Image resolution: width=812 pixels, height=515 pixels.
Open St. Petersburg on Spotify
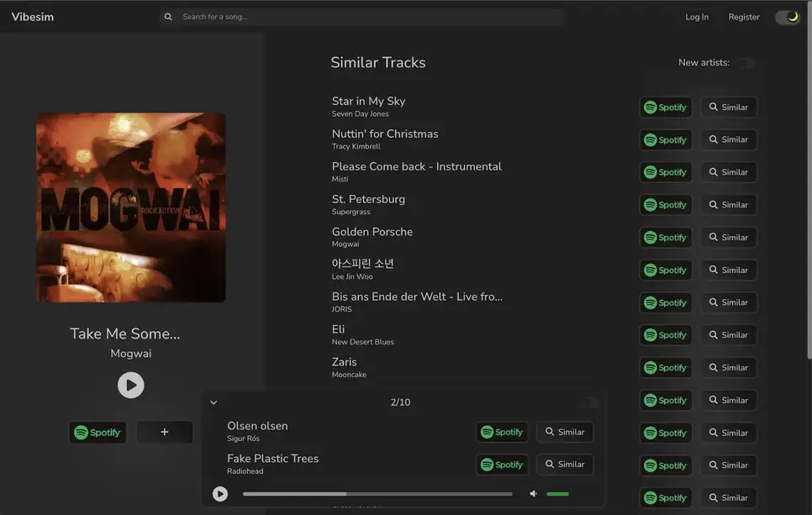[x=666, y=205]
